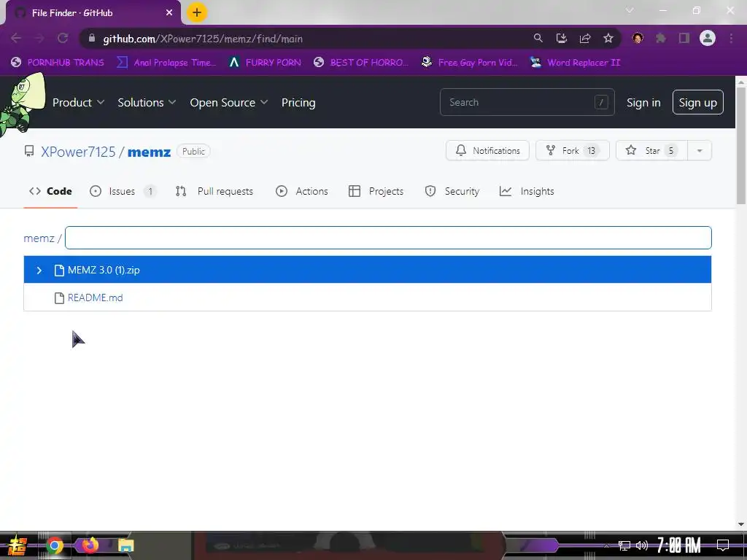Open the BEST OF HORRO... bookmark
The height and width of the screenshot is (560, 747).
click(361, 63)
